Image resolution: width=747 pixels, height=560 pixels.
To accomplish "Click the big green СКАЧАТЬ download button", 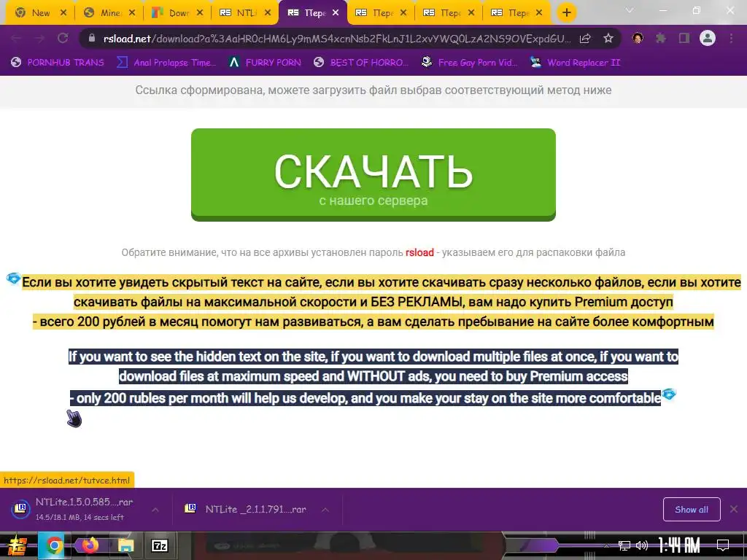I will click(373, 174).
